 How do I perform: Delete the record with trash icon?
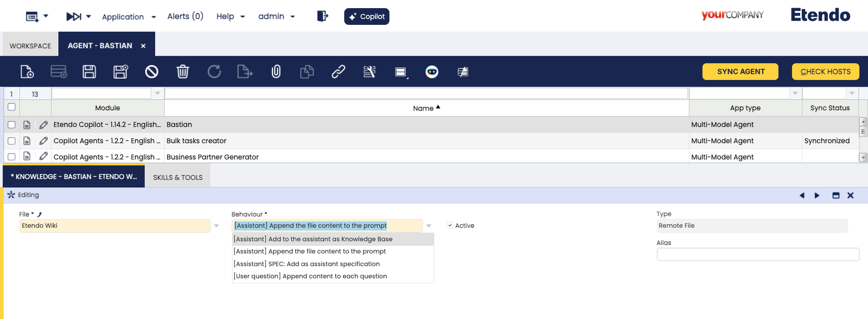[x=183, y=71]
